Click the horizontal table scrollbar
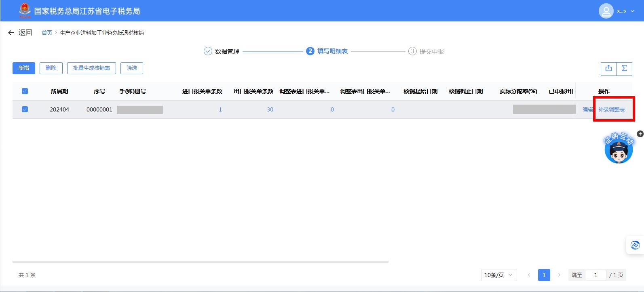The height and width of the screenshot is (292, 644). [x=200, y=262]
